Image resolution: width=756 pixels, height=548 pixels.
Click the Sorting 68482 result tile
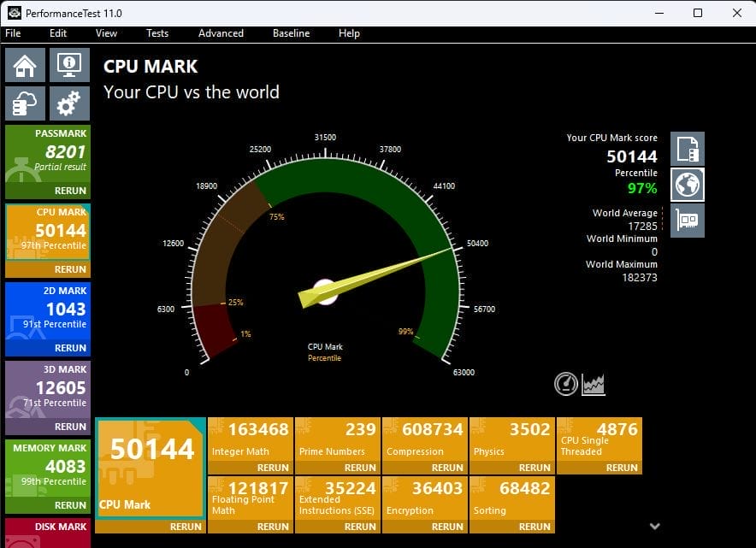512,498
